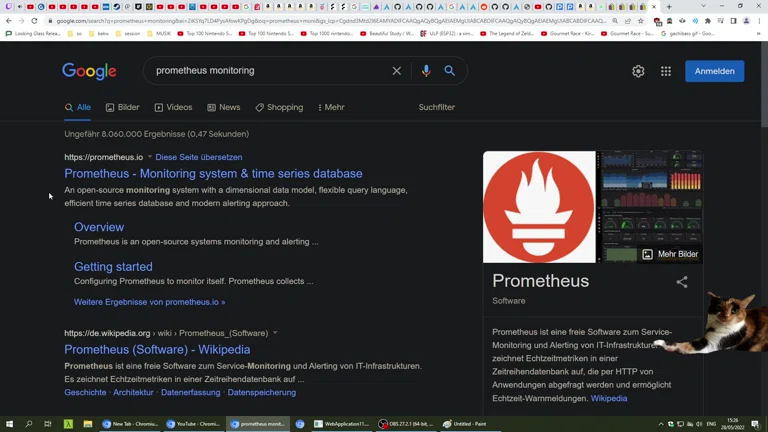Viewport: 768px width, 432px height.
Task: Open the Datenspeicherung sublink
Action: point(262,392)
